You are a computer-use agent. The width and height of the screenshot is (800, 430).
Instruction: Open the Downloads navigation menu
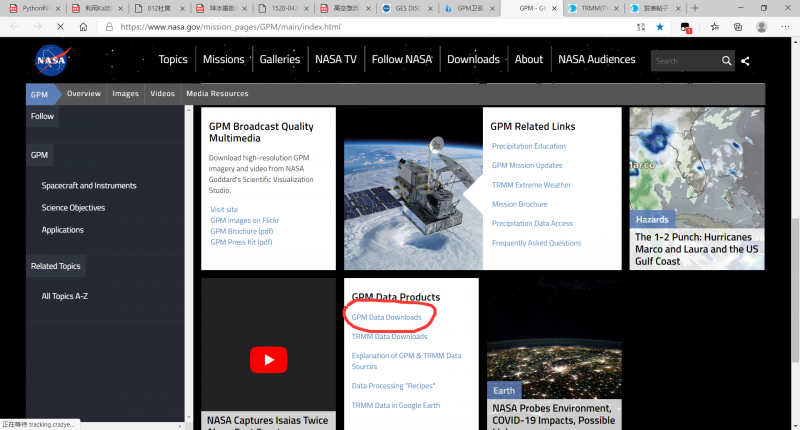coord(473,60)
